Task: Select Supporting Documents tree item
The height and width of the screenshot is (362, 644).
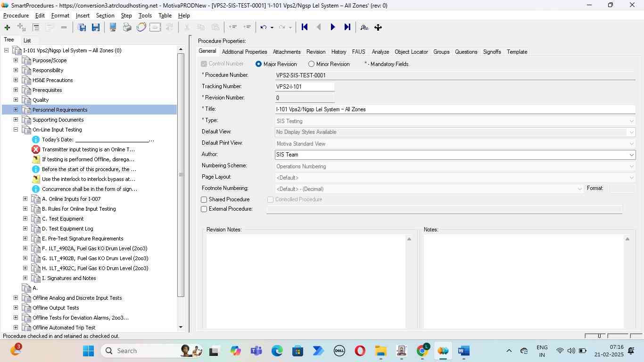Action: click(x=58, y=120)
